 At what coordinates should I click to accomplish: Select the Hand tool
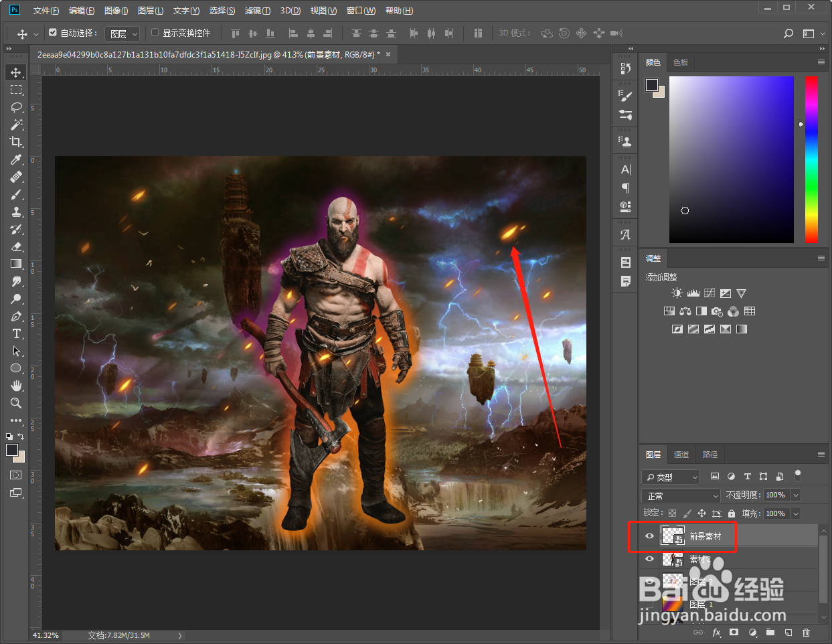(x=16, y=386)
